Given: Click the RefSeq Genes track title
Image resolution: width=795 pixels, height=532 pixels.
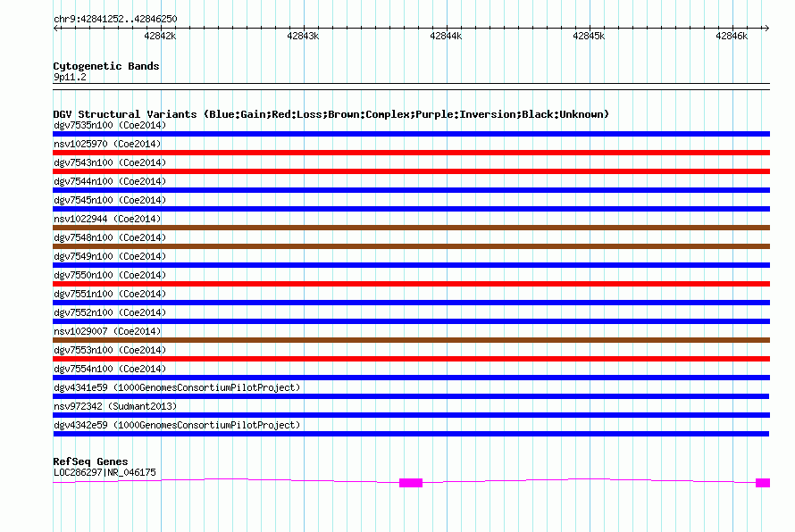Looking at the screenshot, I should click(x=90, y=461).
